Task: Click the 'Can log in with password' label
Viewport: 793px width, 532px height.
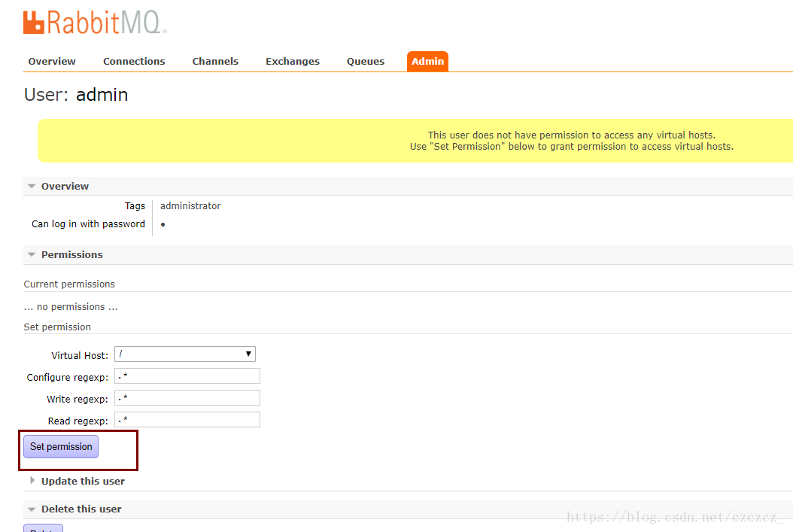Action: pos(88,223)
